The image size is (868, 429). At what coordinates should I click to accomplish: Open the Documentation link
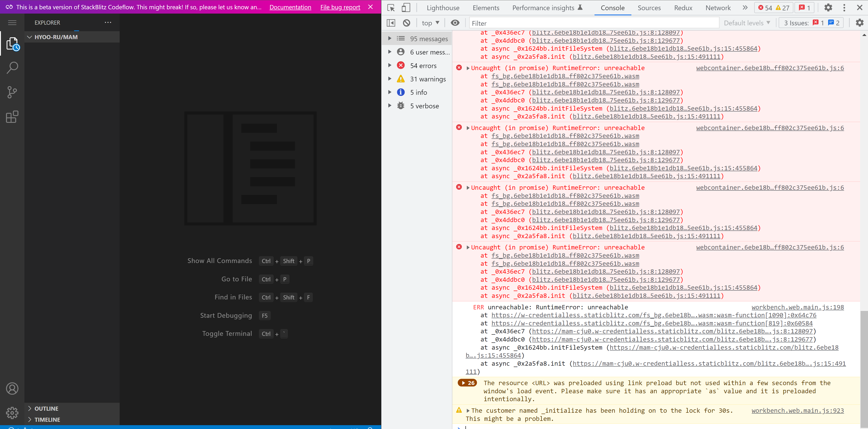pyautogui.click(x=290, y=7)
